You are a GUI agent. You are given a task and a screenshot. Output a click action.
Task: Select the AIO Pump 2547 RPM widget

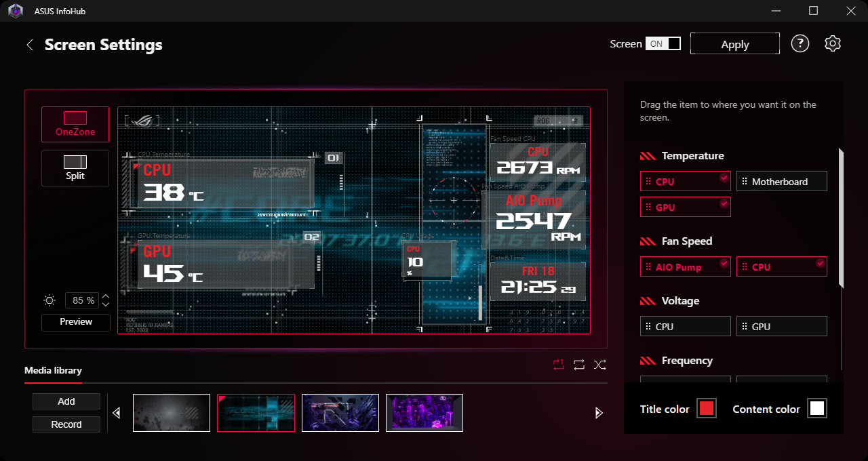[534, 220]
